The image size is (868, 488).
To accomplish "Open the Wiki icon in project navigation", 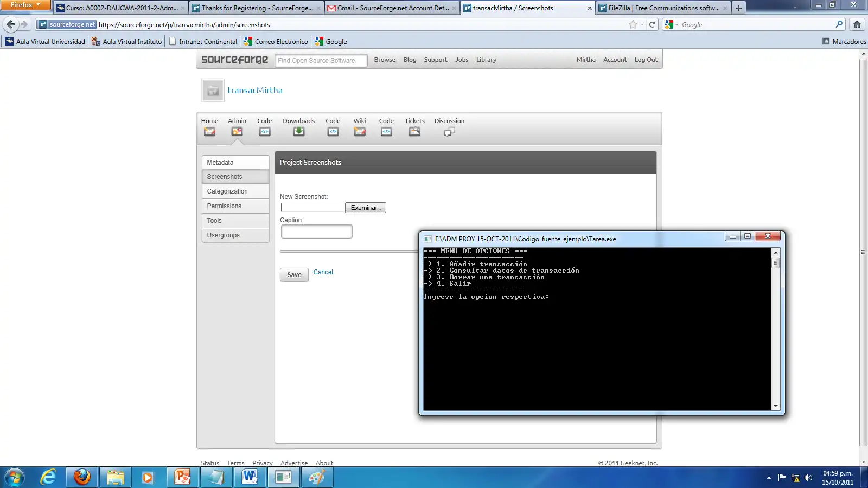I will [360, 132].
